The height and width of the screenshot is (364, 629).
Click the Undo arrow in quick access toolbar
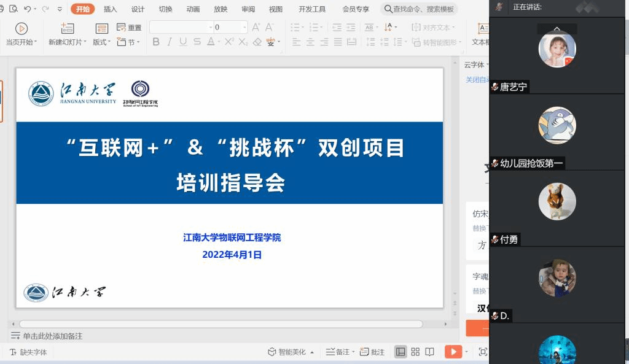[x=28, y=9]
